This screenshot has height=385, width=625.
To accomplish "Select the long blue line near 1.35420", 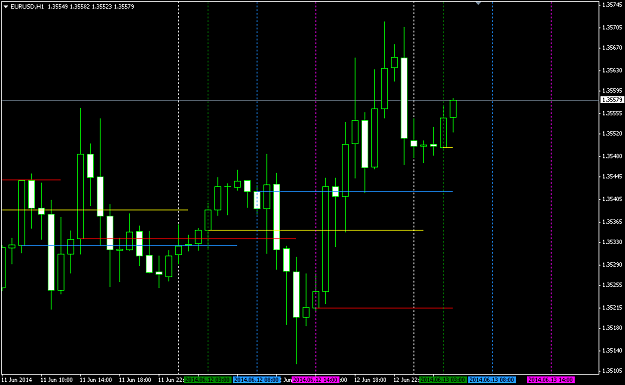I will point(355,192).
